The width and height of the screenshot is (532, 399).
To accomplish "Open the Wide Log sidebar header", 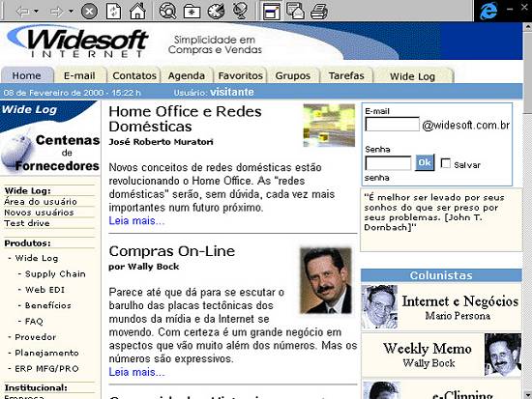I will (29, 109).
